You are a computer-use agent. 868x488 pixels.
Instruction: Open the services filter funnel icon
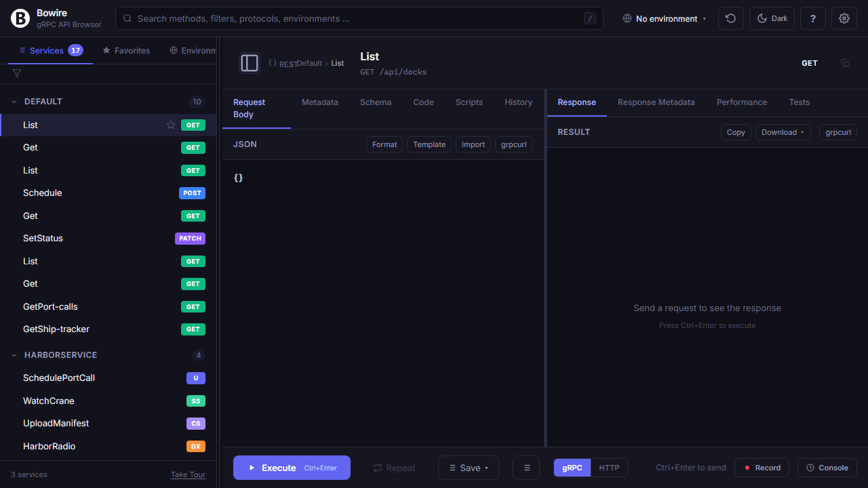17,73
